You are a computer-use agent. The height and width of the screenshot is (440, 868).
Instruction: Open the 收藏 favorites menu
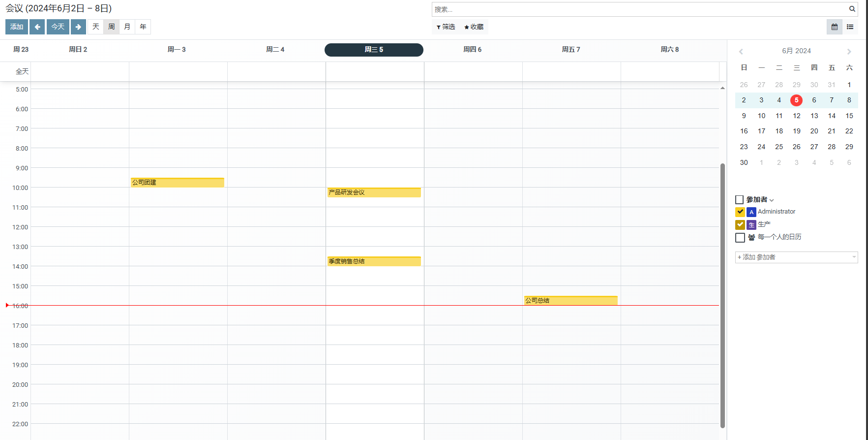coord(474,27)
